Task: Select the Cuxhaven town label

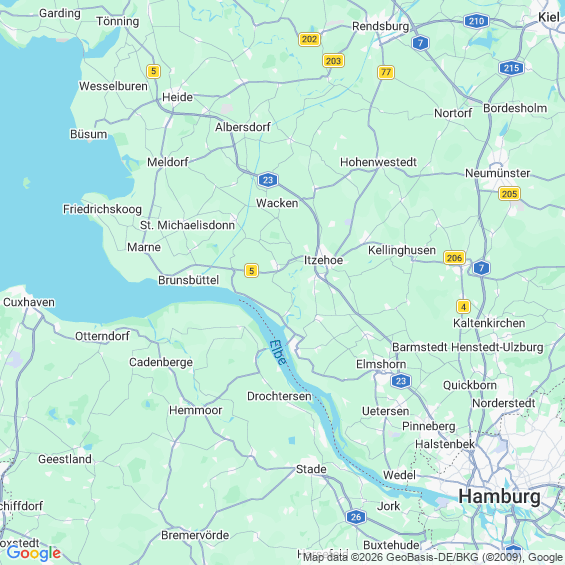Action: coord(29,302)
